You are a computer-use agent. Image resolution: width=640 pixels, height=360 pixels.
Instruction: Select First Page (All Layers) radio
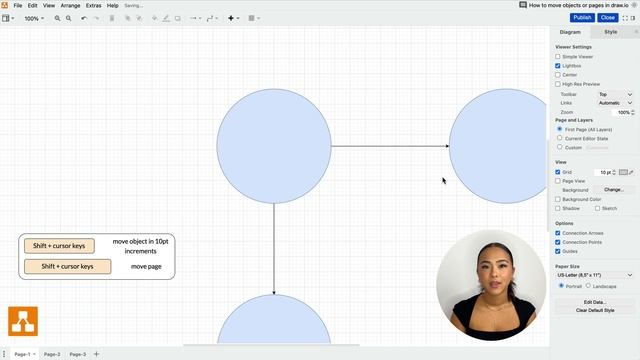click(x=560, y=129)
